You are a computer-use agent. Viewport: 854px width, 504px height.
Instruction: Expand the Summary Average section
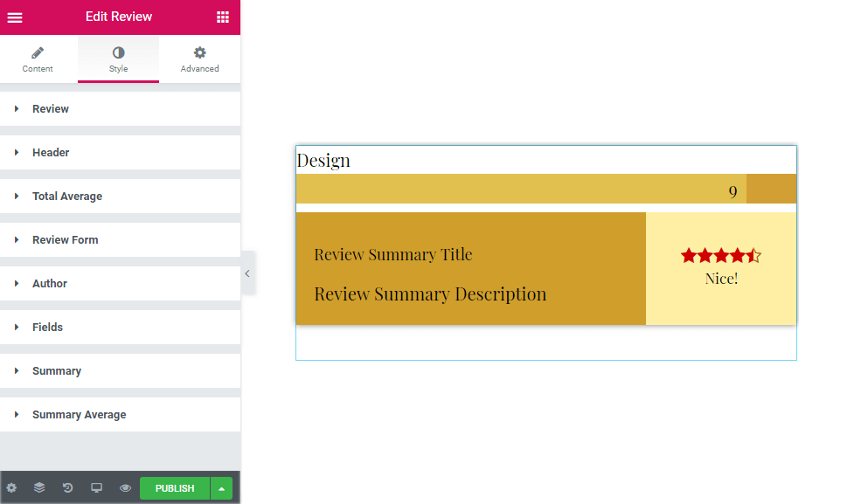[x=120, y=415]
